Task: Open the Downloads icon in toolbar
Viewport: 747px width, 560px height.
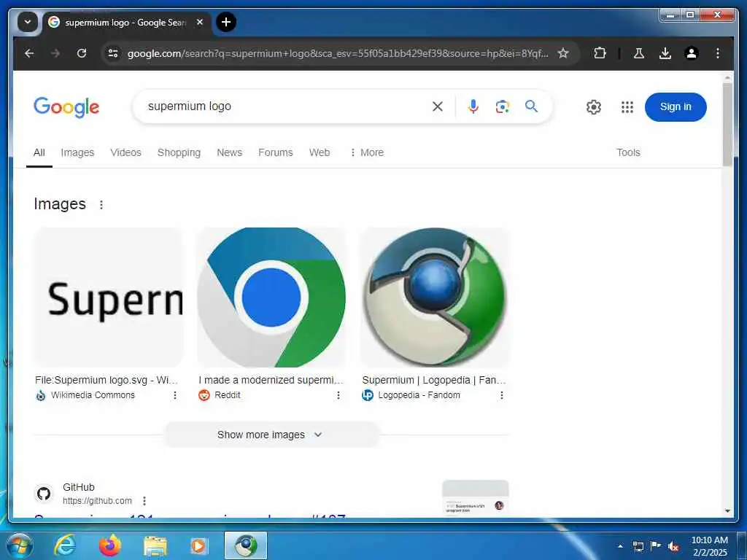Action: (x=665, y=53)
